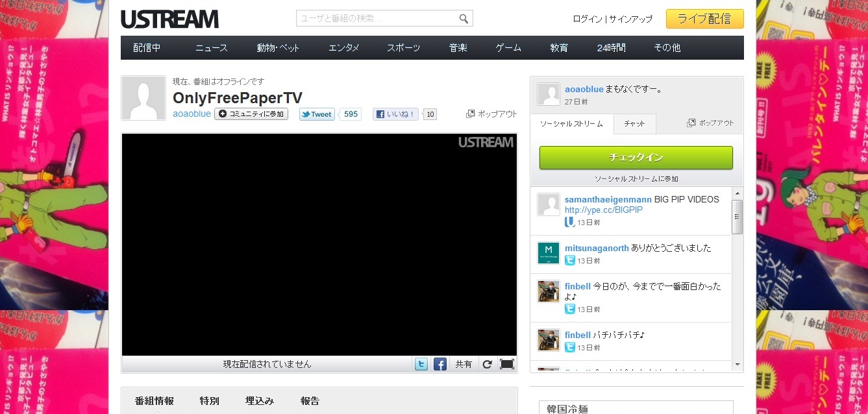
Task: Click Twitter icon under パチパチパチ post
Action: (570, 347)
